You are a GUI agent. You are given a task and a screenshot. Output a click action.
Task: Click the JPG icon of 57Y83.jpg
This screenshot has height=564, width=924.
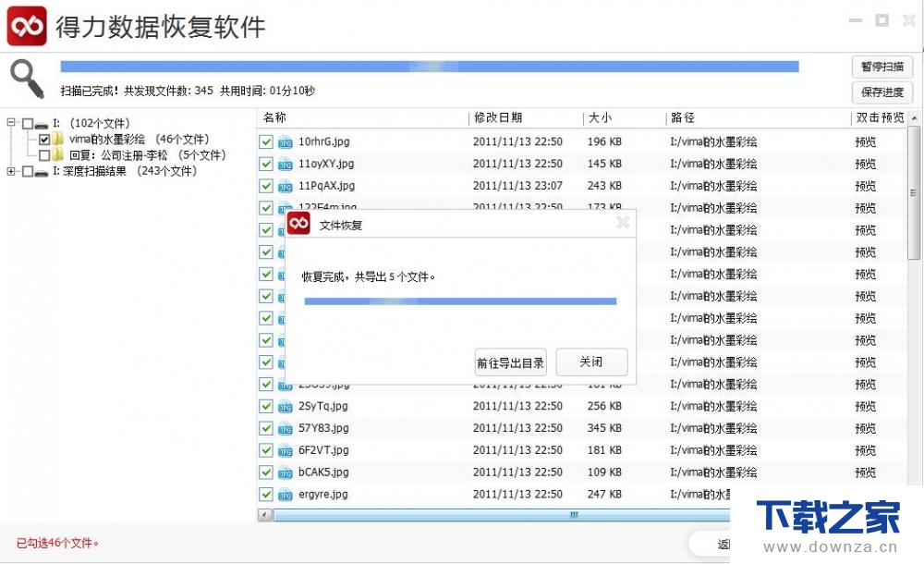point(286,428)
